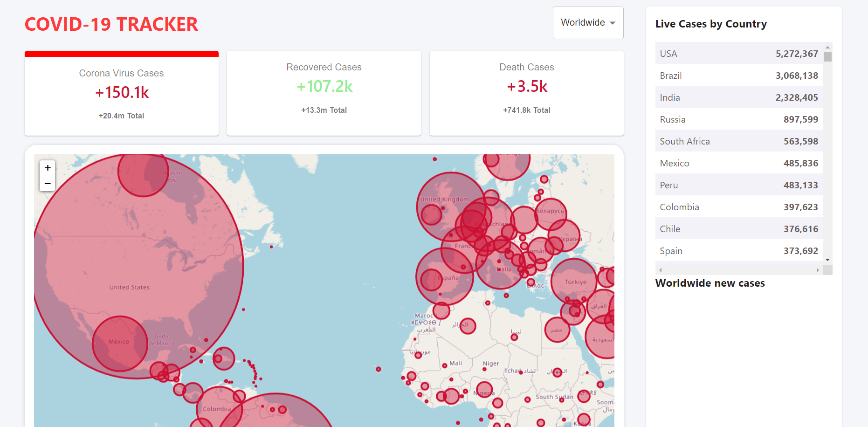Click the map zoom out button
This screenshot has width=868, height=427.
[47, 184]
